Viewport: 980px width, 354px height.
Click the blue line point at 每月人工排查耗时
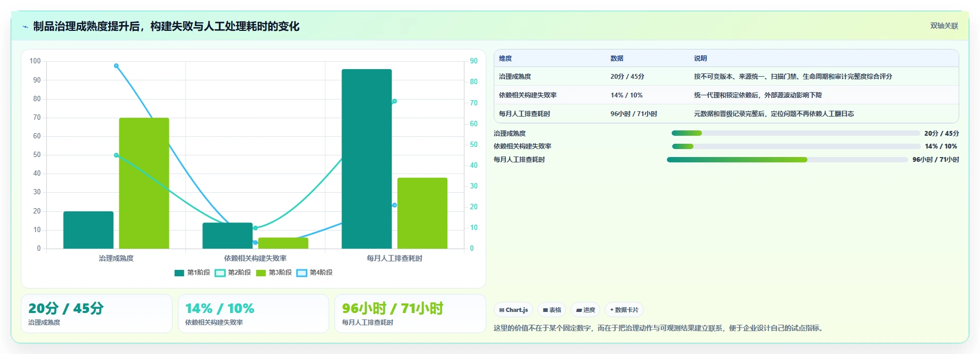click(x=394, y=205)
